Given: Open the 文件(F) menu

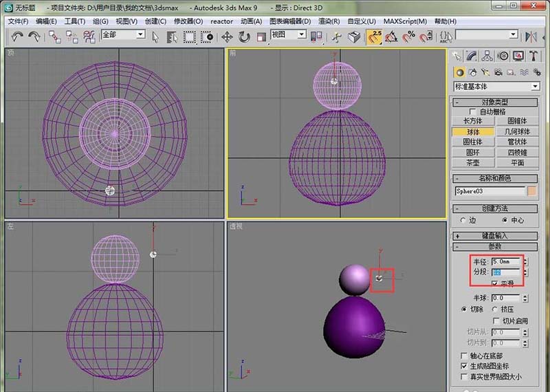Looking at the screenshot, I should point(19,21).
